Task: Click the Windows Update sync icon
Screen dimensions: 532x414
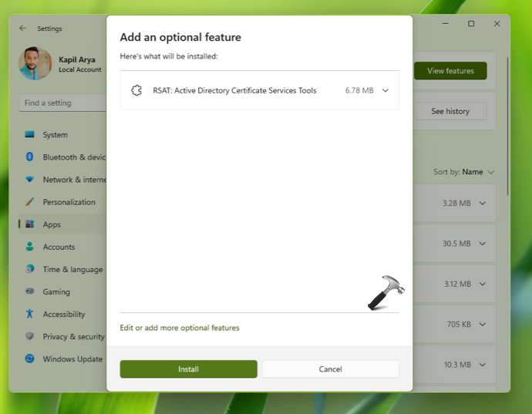Action: click(29, 358)
